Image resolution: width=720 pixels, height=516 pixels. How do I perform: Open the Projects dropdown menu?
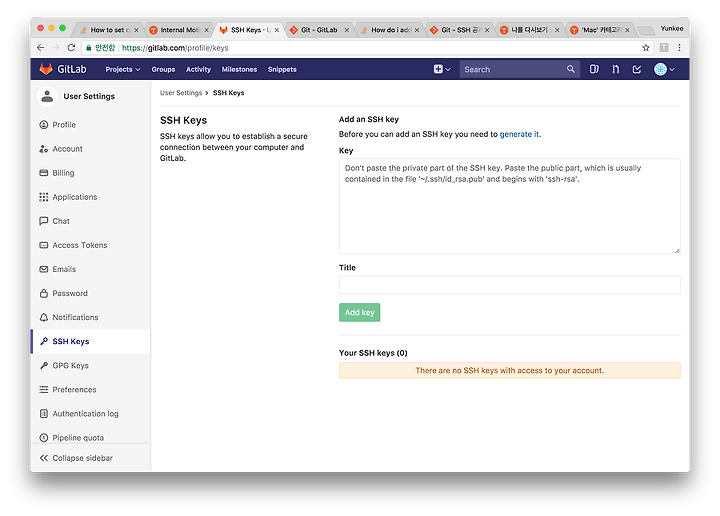tap(123, 69)
